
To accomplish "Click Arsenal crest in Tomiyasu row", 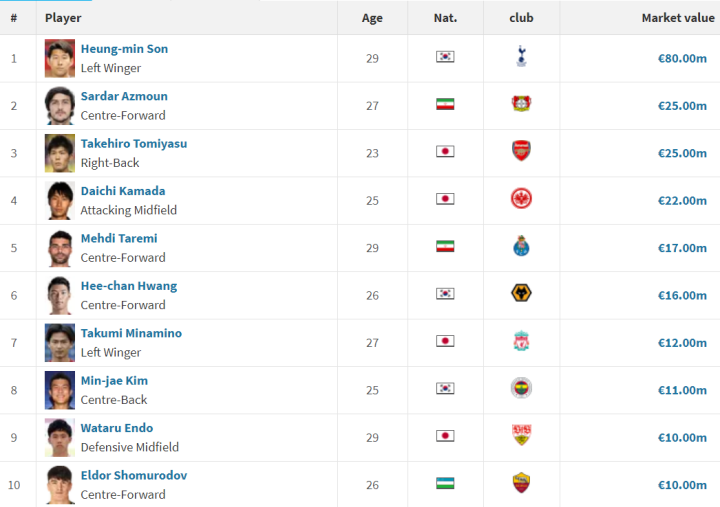I will pyautogui.click(x=521, y=152).
